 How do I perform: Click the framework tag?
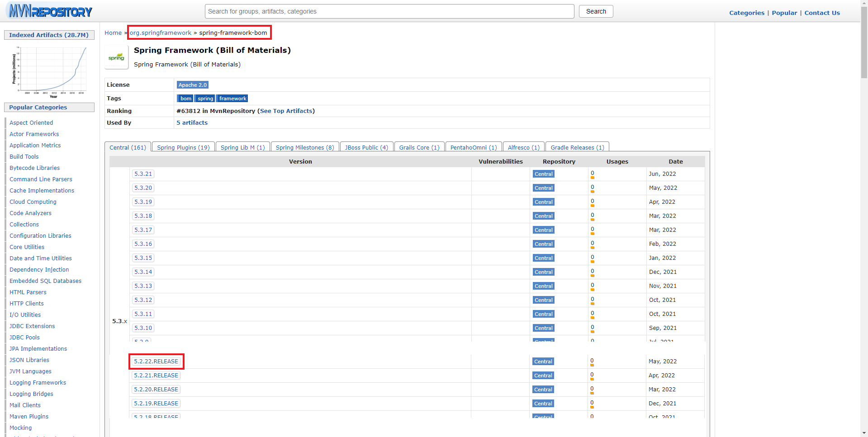(232, 99)
